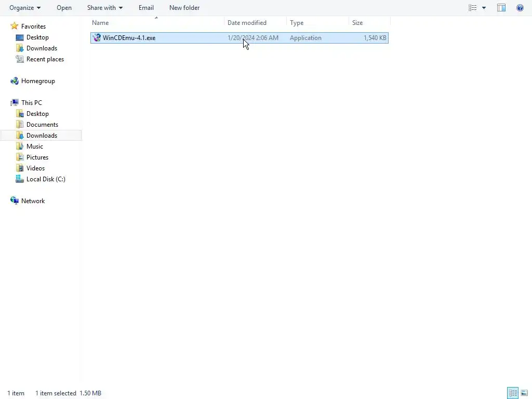Click the change view icon
This screenshot has height=399, width=532.
click(472, 7)
